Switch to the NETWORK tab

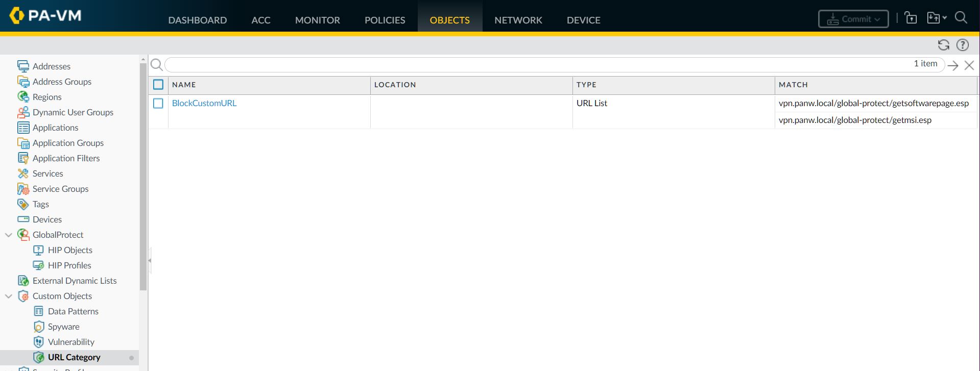coord(518,20)
